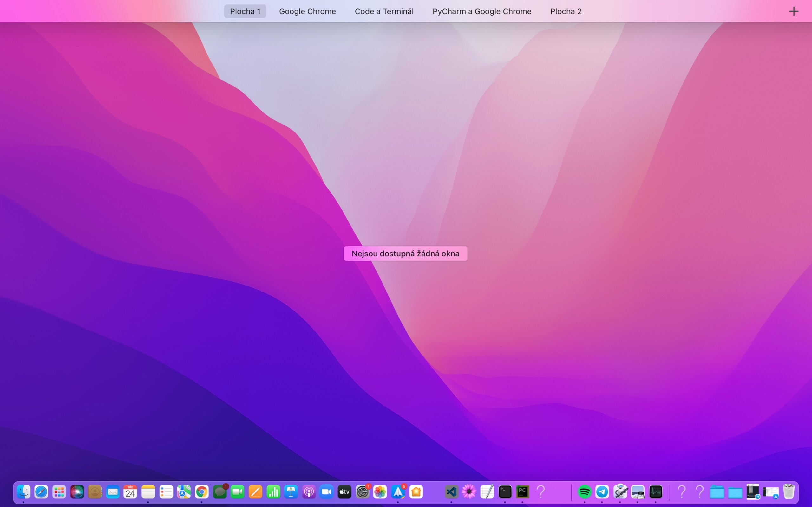Open Visual Studio Code icon

point(451,492)
